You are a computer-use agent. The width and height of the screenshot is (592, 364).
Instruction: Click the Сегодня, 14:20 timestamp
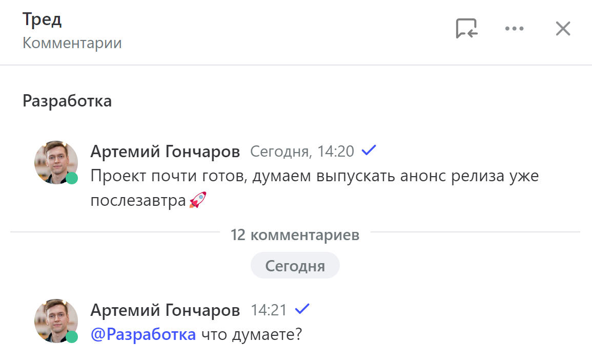pyautogui.click(x=301, y=151)
